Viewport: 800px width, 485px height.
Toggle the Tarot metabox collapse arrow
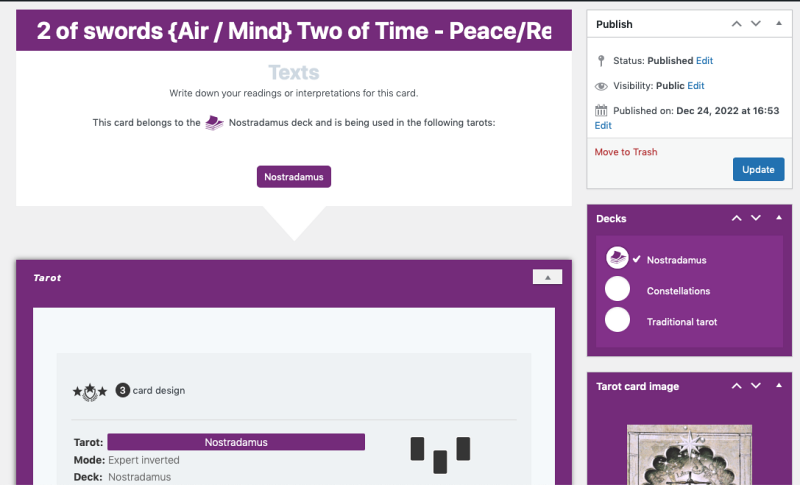pos(547,277)
